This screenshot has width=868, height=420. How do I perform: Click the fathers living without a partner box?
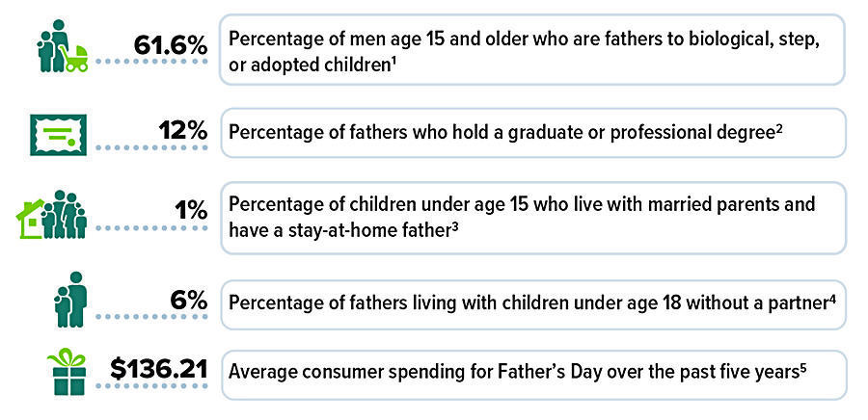[x=532, y=302]
